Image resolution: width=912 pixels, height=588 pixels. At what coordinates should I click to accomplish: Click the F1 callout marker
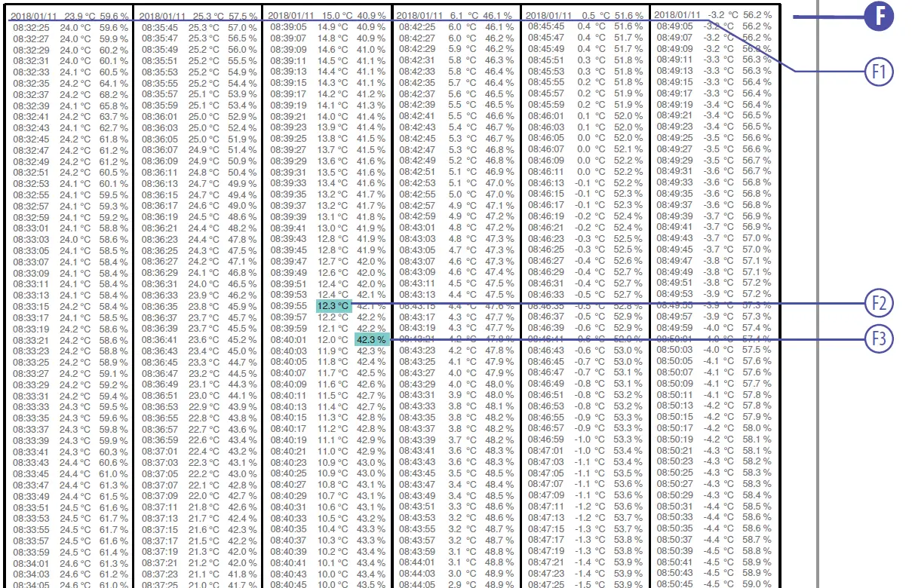click(879, 72)
